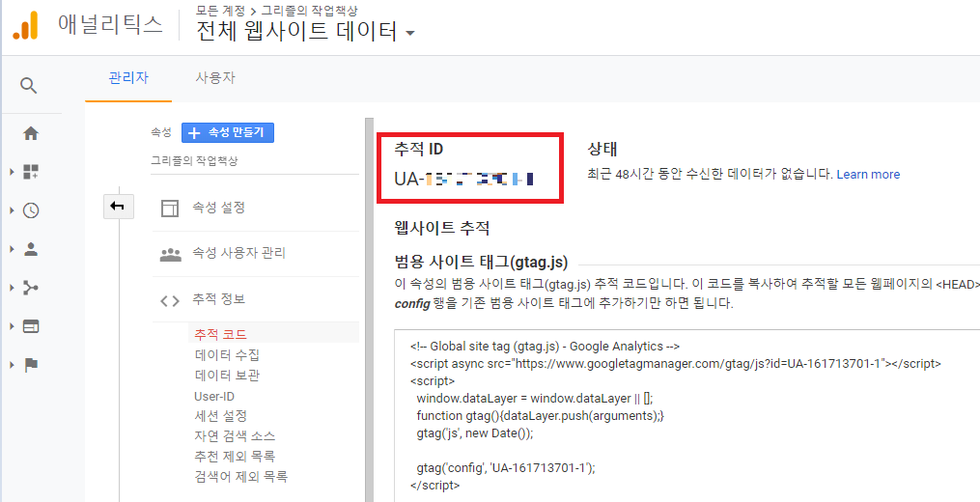Click the 그리즐의 작업책상 breadcrumb text
This screenshot has width=980, height=502.
pos(309,10)
